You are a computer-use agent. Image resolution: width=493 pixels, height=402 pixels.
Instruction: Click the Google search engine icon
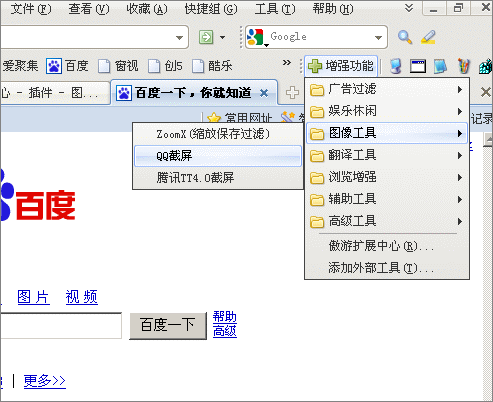tap(256, 37)
